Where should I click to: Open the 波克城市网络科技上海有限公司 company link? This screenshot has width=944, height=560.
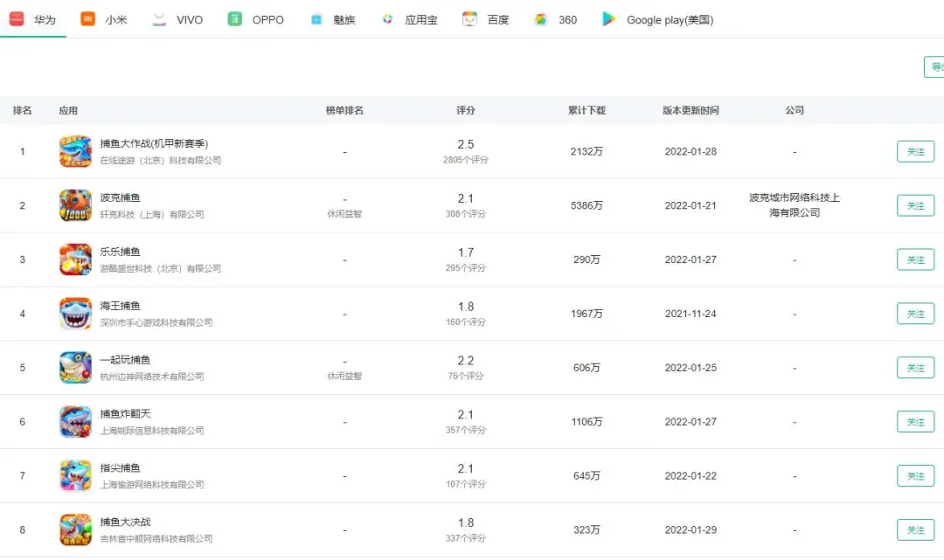pos(795,205)
